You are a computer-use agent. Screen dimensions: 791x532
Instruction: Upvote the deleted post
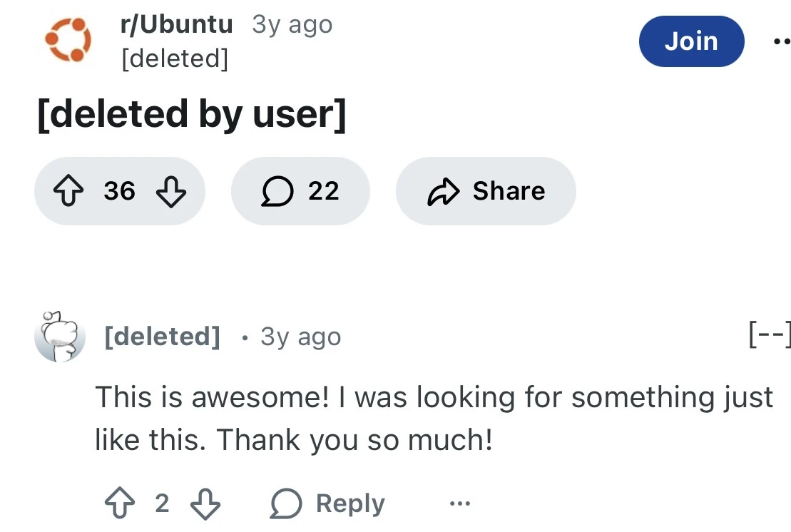(68, 191)
